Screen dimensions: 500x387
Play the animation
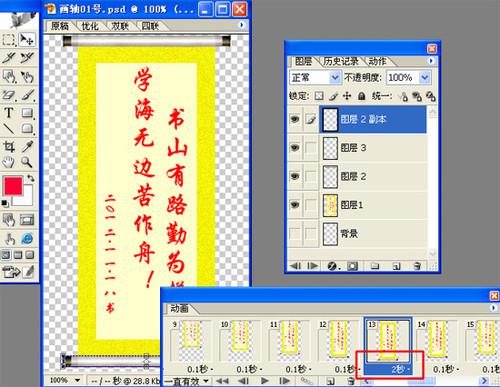click(x=264, y=381)
